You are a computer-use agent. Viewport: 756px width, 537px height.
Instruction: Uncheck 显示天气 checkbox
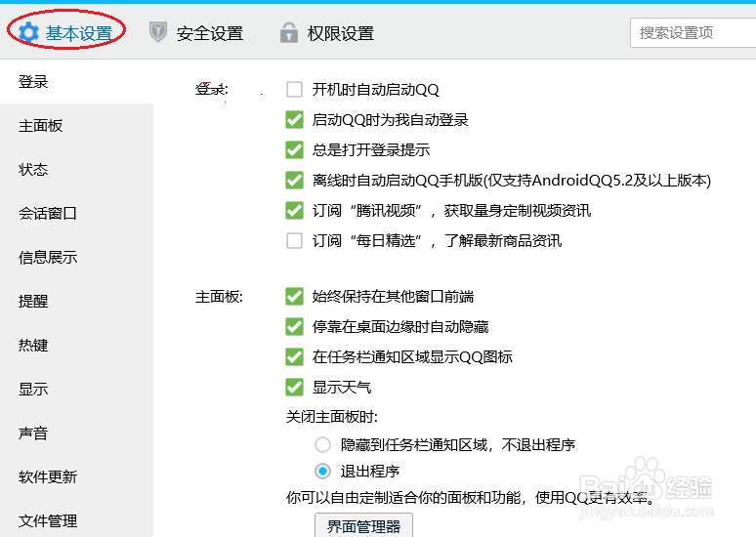click(294, 387)
